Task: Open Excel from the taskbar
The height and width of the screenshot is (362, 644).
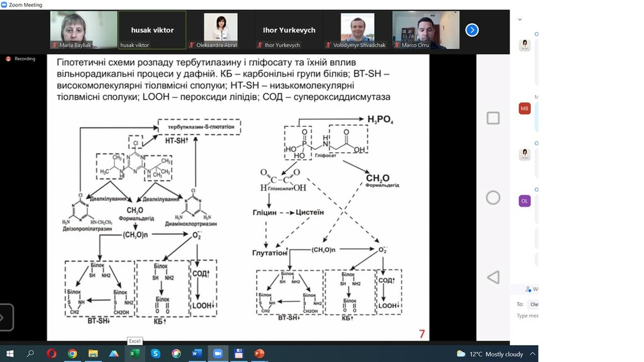Action: (x=135, y=353)
